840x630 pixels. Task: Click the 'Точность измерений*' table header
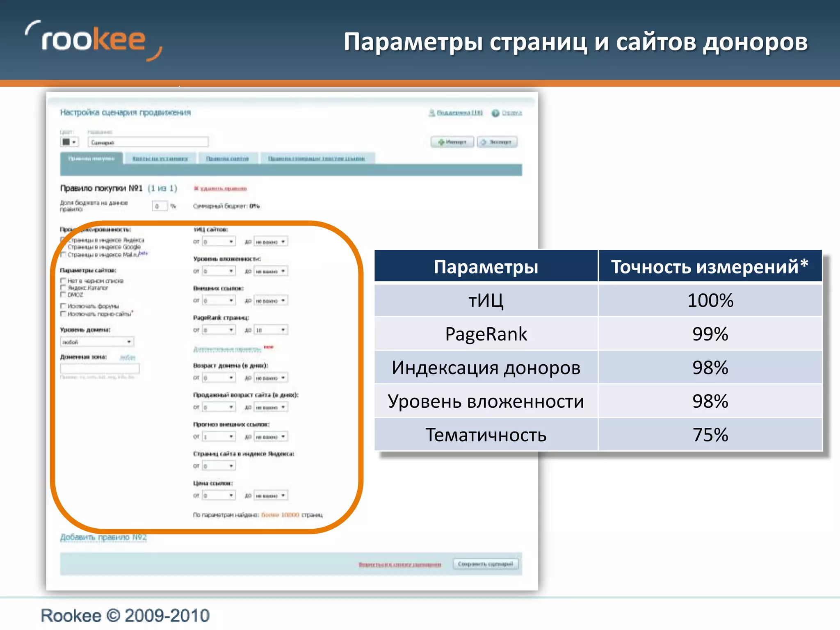(x=710, y=266)
